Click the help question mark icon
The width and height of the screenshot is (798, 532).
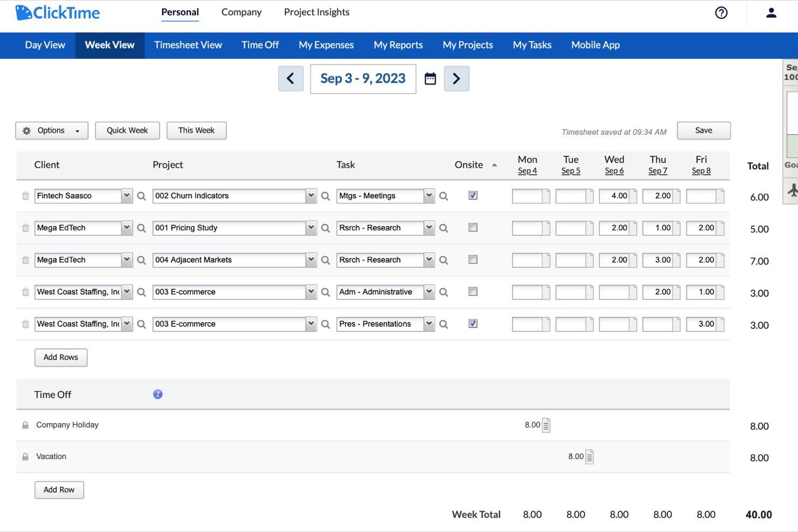tap(721, 12)
